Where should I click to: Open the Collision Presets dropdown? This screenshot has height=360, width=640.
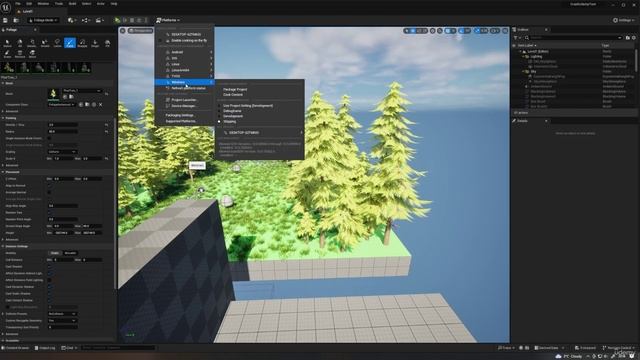(x=62, y=314)
